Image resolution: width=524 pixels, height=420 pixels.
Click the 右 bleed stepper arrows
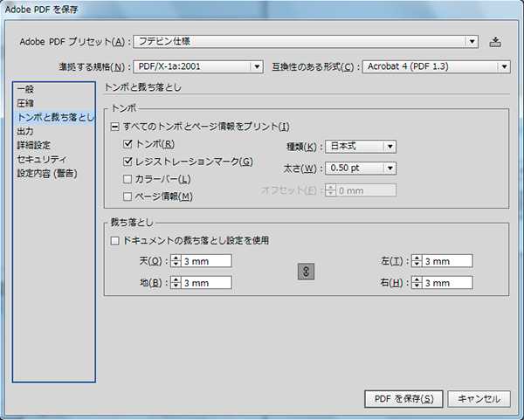[x=417, y=283]
